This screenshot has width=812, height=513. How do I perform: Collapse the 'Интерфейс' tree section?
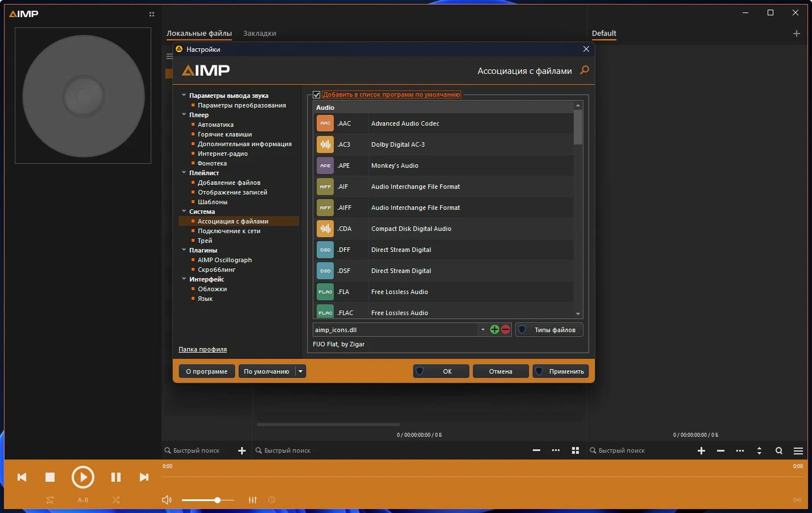(x=184, y=279)
